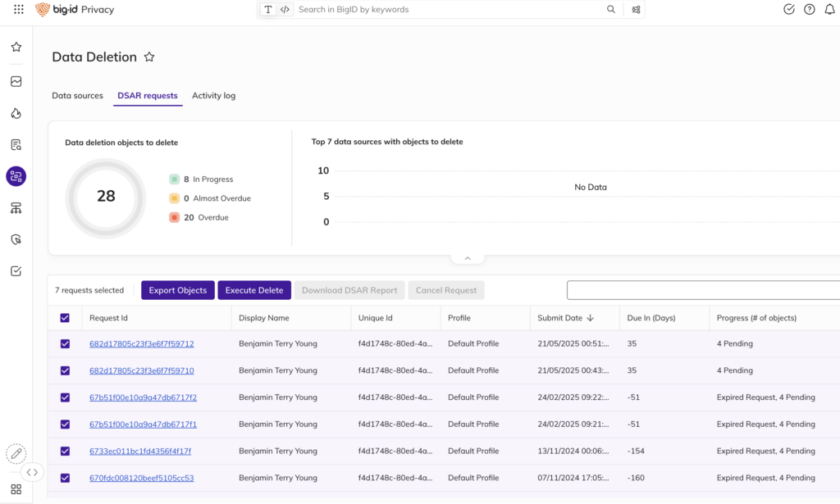The height and width of the screenshot is (504, 840).
Task: Open request link 67b51f00e10a9a47db6717f2
Action: pos(143,397)
